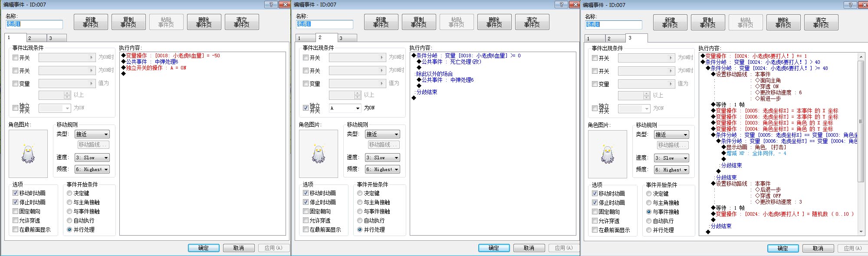868x256 pixels.
Task: Enable 固定朝向 checkbox in the left window
Action: coord(16,211)
